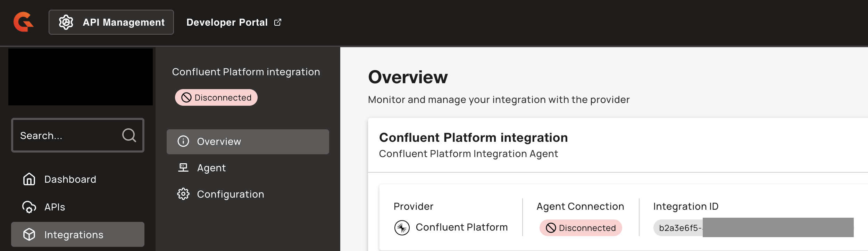Click the Overview info circle icon
Viewport: 868px width, 251px height.
tap(183, 141)
